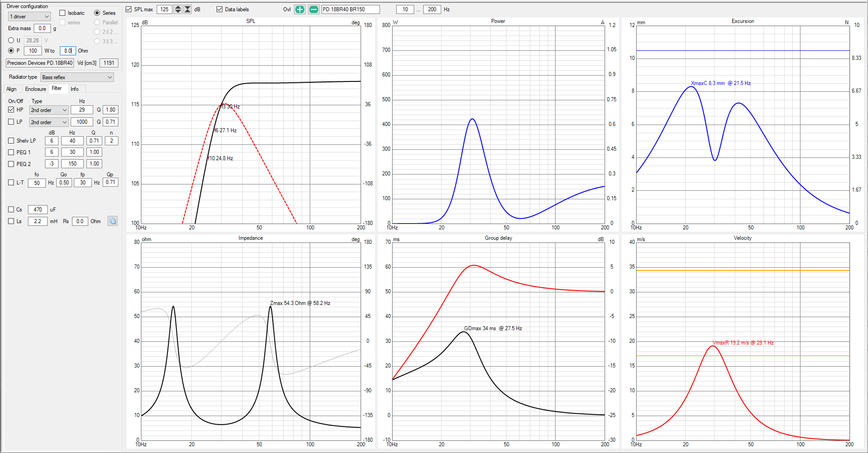This screenshot has height=453, width=868.
Task: Click the 'Zmax 54.3 Ohm @ 58.2 Hz' label
Action: (300, 303)
